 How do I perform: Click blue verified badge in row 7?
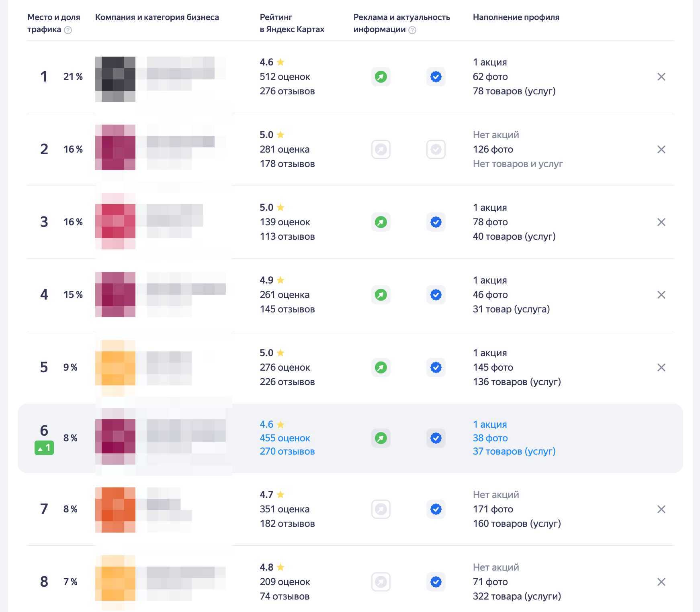click(x=436, y=509)
